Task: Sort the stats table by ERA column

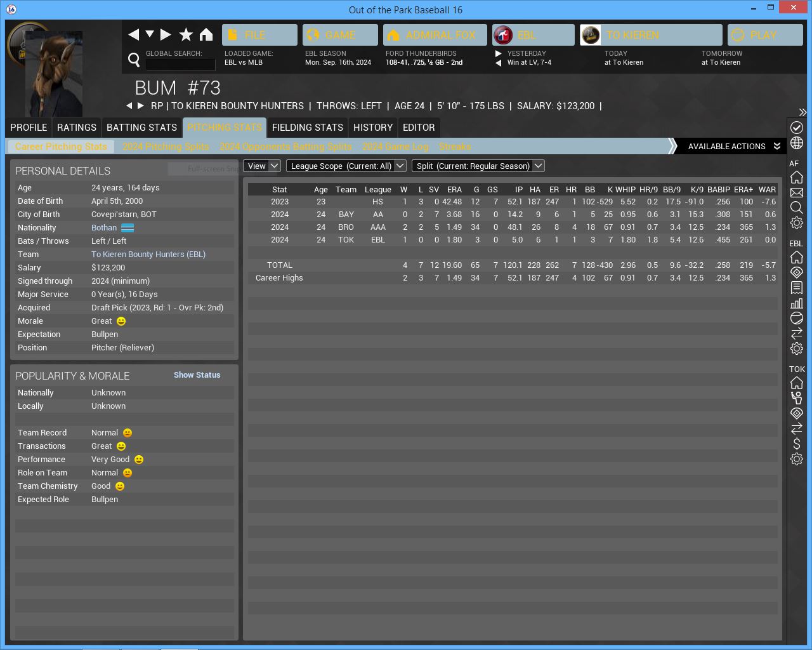Action: click(x=454, y=189)
